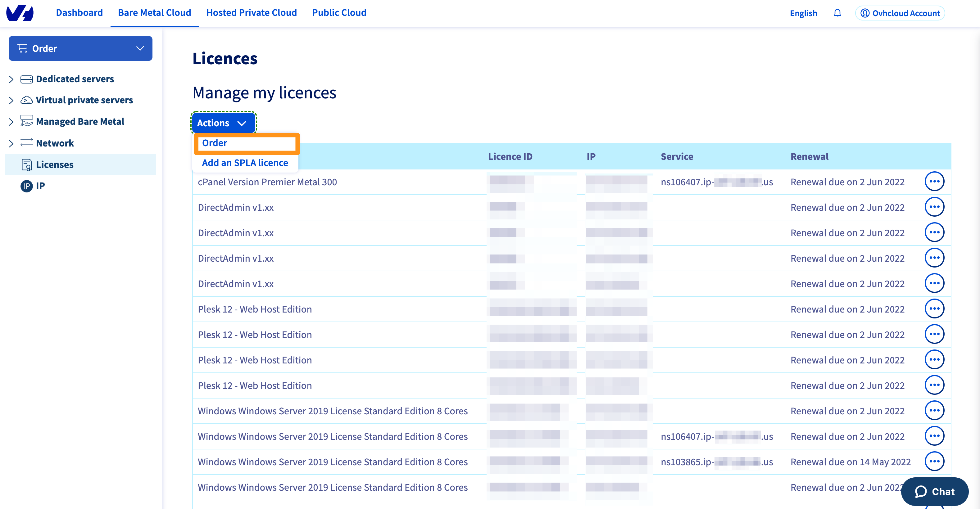The height and width of the screenshot is (509, 980).
Task: Open the sidebar Order dropdown button
Action: 80,48
